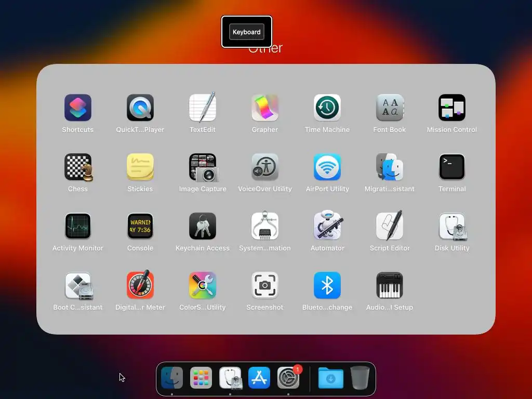This screenshot has width=532, height=399.
Task: Launch Bluetooth File Exchange
Action: coord(327,285)
